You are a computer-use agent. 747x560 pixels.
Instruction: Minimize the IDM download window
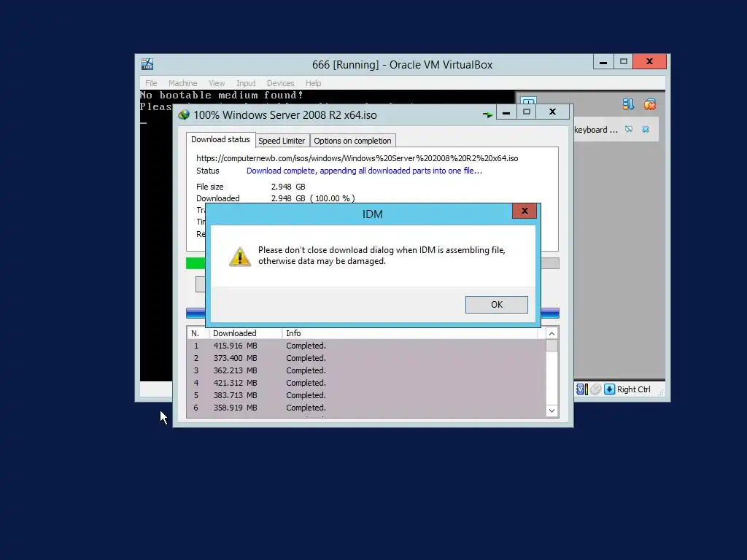pyautogui.click(x=506, y=112)
